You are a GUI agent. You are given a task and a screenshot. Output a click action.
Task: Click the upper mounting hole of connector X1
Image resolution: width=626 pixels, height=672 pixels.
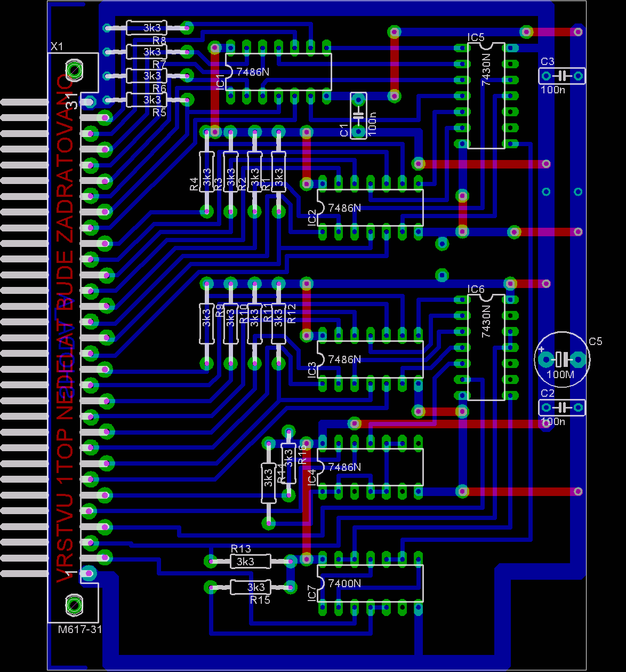tap(74, 70)
